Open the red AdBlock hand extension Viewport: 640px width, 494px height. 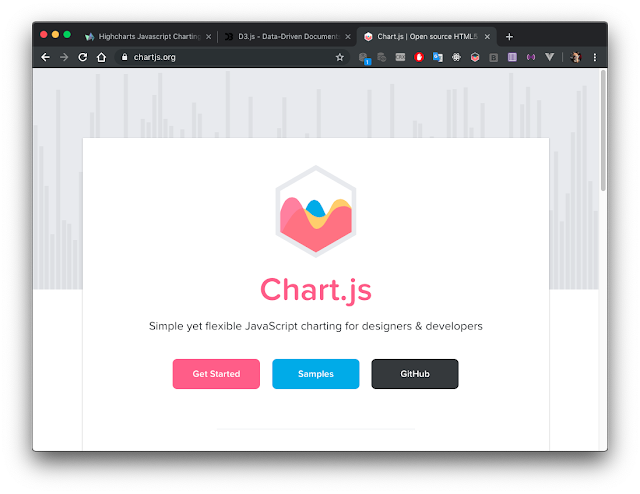tap(419, 57)
